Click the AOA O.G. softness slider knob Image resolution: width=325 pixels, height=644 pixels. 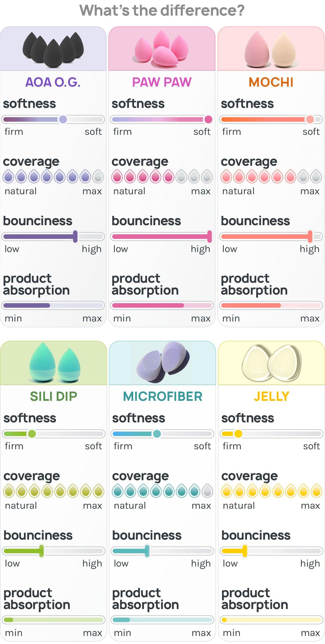coord(63,119)
